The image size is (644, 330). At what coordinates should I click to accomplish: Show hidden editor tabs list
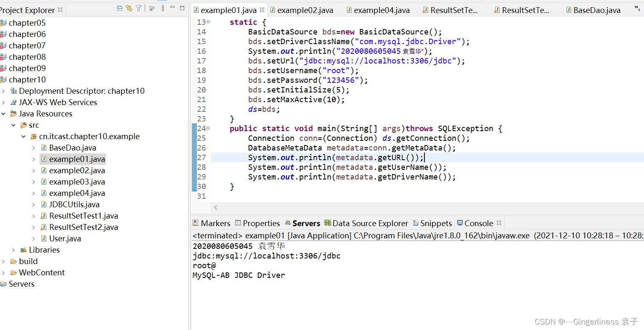(637, 9)
